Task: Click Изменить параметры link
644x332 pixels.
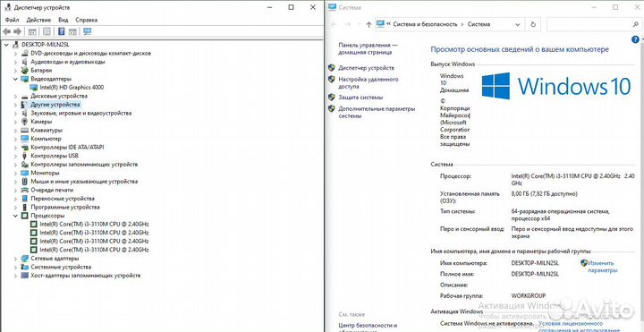Action: point(602,267)
